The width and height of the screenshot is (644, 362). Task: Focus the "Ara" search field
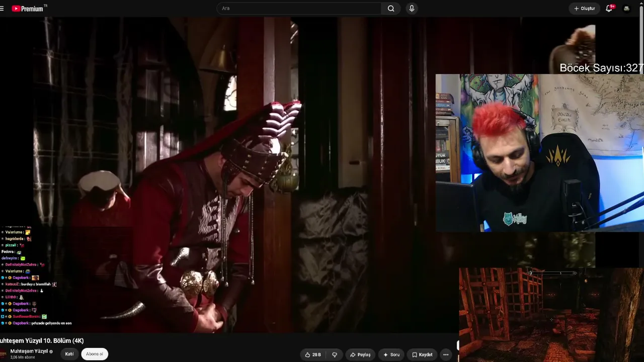(x=299, y=9)
